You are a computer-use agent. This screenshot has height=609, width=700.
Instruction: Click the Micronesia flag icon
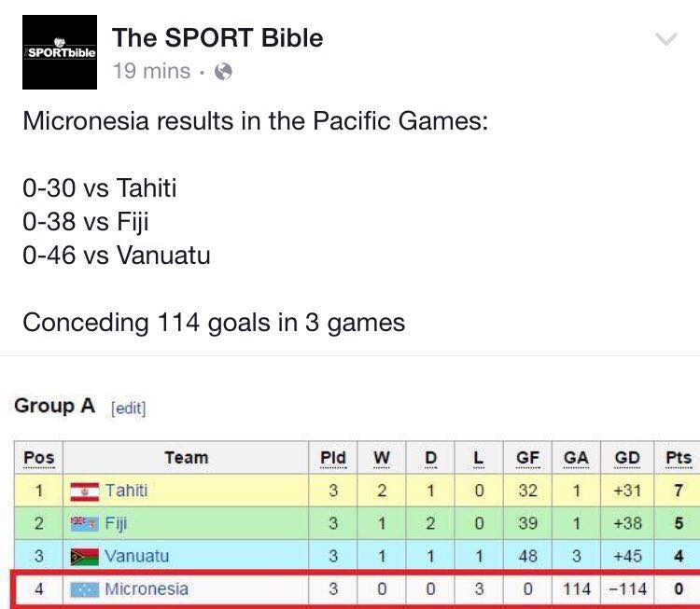pos(84,589)
